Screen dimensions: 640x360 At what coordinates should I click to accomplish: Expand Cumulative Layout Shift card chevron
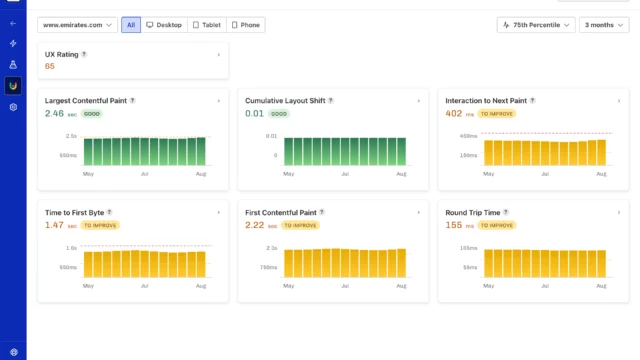pos(419,101)
